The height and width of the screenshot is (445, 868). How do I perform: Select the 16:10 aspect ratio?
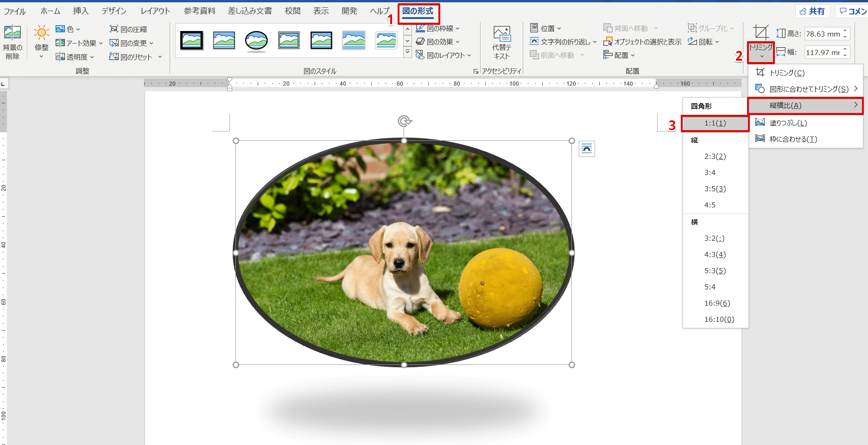[x=716, y=320]
